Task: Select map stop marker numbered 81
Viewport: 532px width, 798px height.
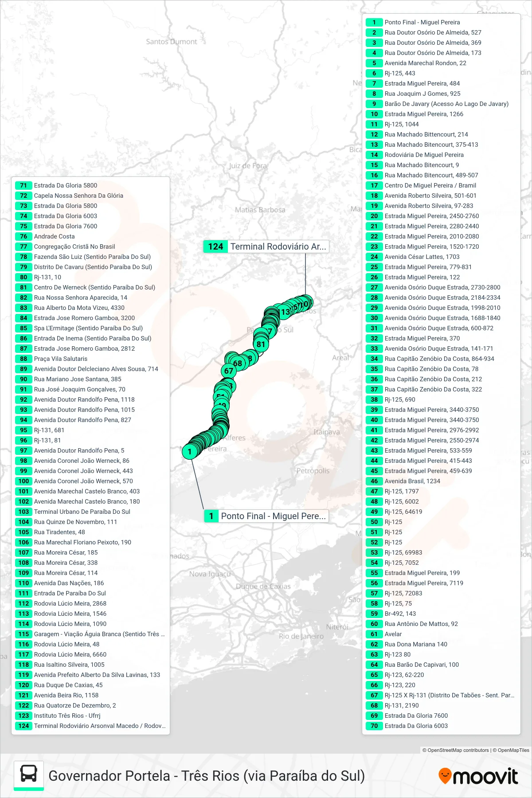Action: tap(261, 344)
